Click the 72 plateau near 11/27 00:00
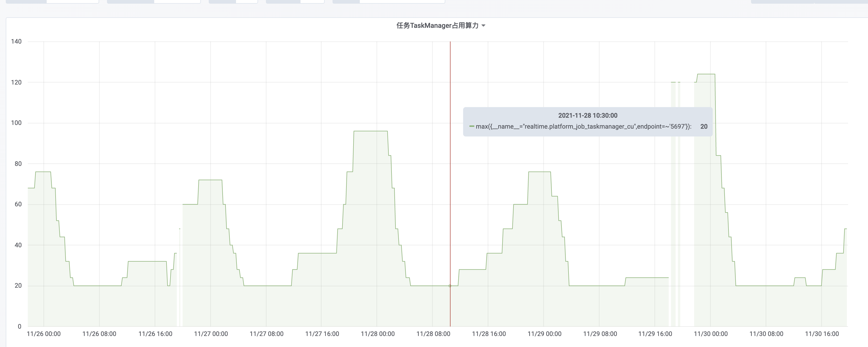This screenshot has height=347, width=868. point(210,180)
